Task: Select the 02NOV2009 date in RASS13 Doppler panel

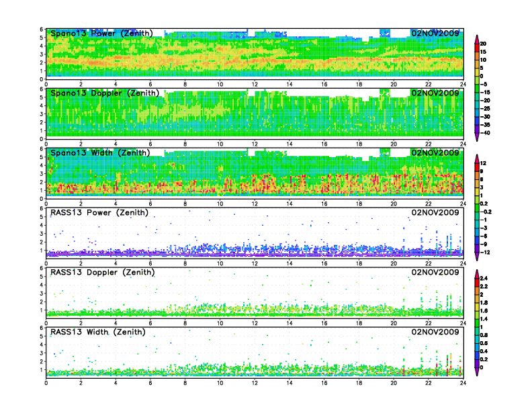Action: (x=435, y=272)
